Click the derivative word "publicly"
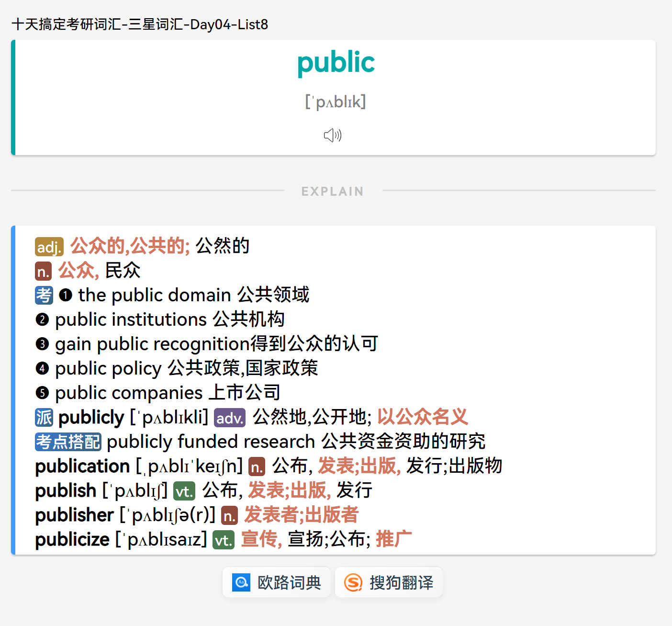This screenshot has height=626, width=672. pyautogui.click(x=91, y=417)
